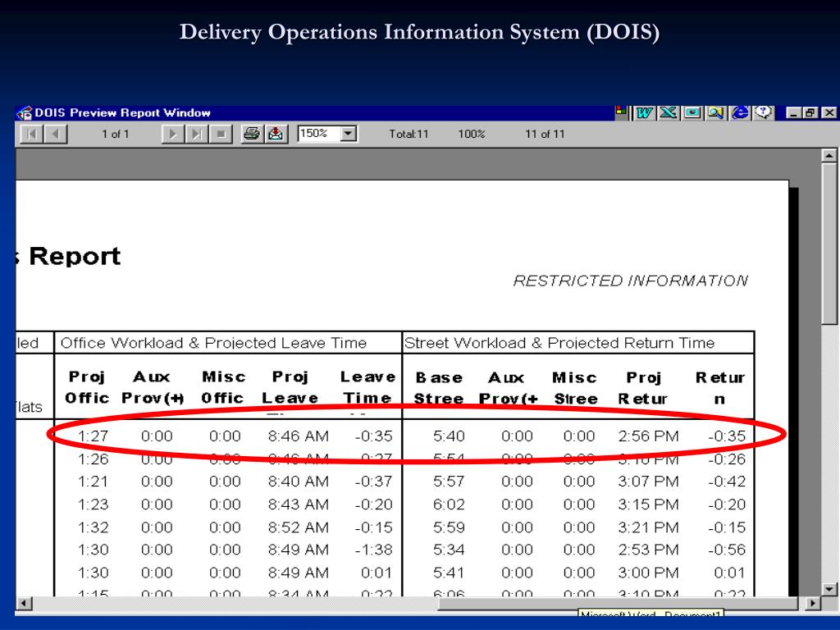Click the horizontal scrollbar left arrow

point(23,603)
